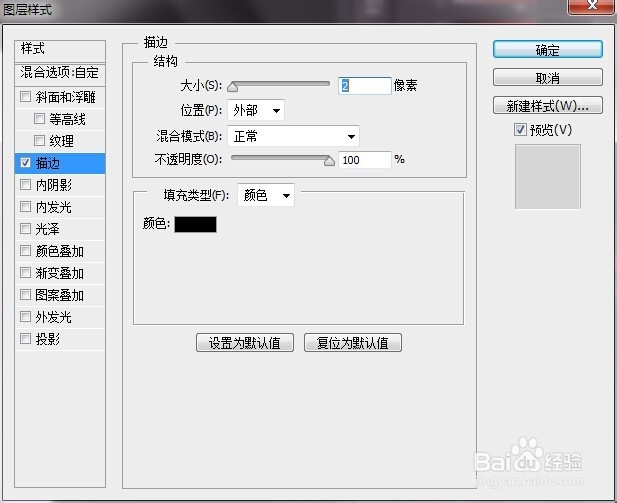Tick the 渐变叠加 checkbox
617x503 pixels.
[x=26, y=273]
